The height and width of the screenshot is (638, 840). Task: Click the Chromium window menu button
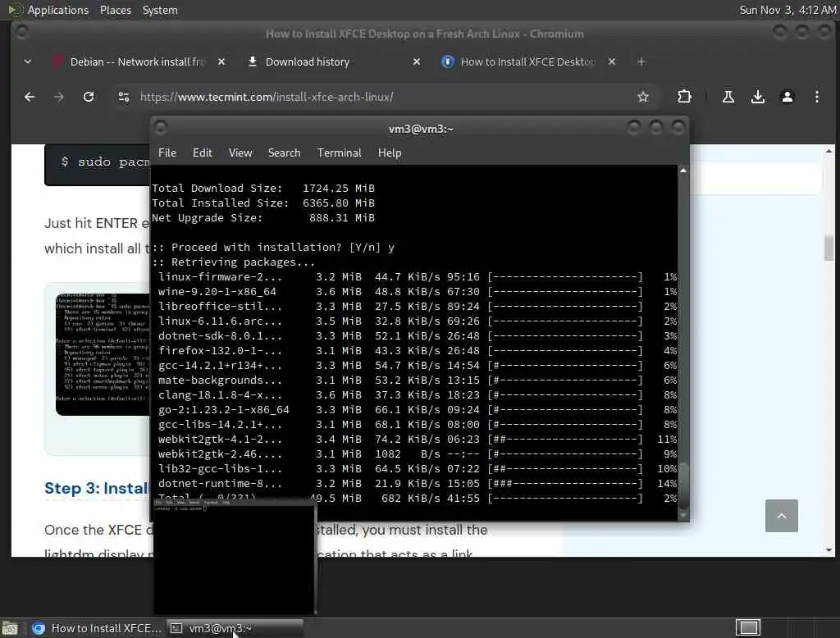click(x=21, y=33)
